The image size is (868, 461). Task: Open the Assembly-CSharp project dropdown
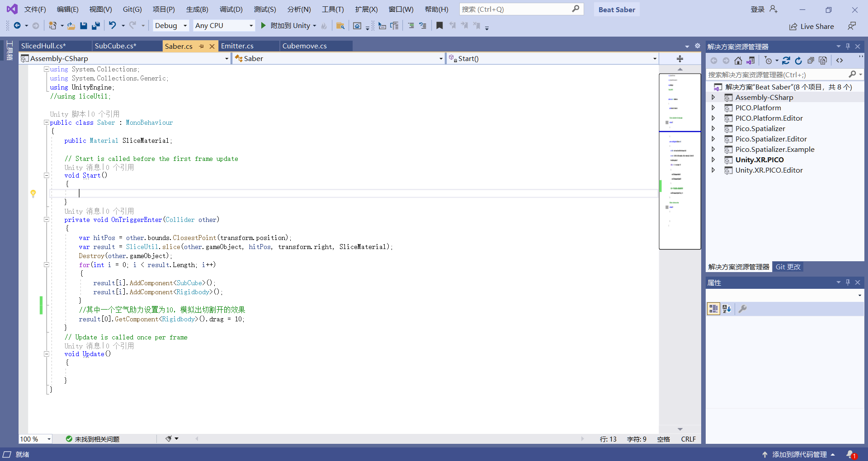(125, 58)
